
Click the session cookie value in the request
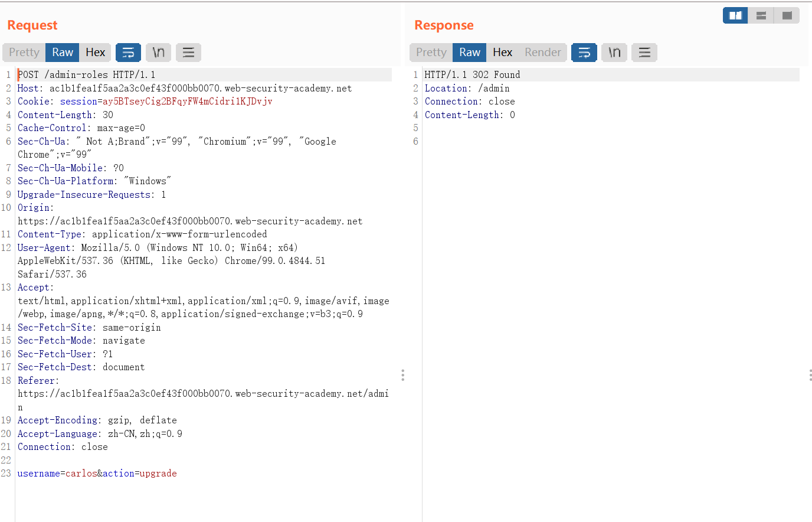tap(188, 102)
